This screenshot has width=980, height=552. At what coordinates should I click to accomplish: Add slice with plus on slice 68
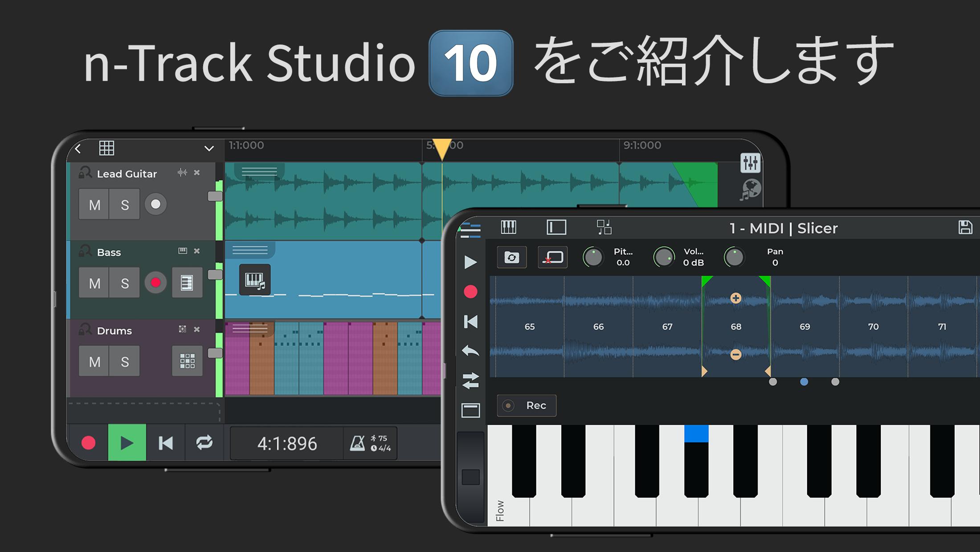pos(736,298)
